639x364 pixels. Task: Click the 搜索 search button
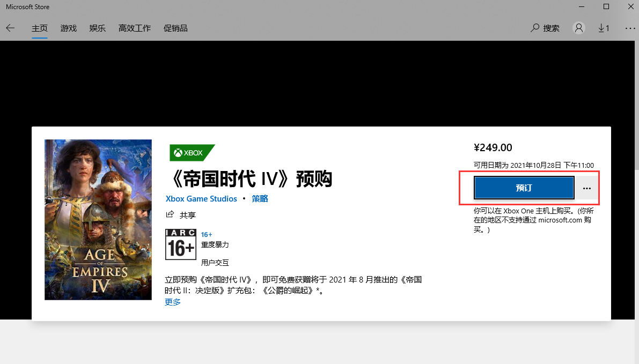pyautogui.click(x=545, y=28)
